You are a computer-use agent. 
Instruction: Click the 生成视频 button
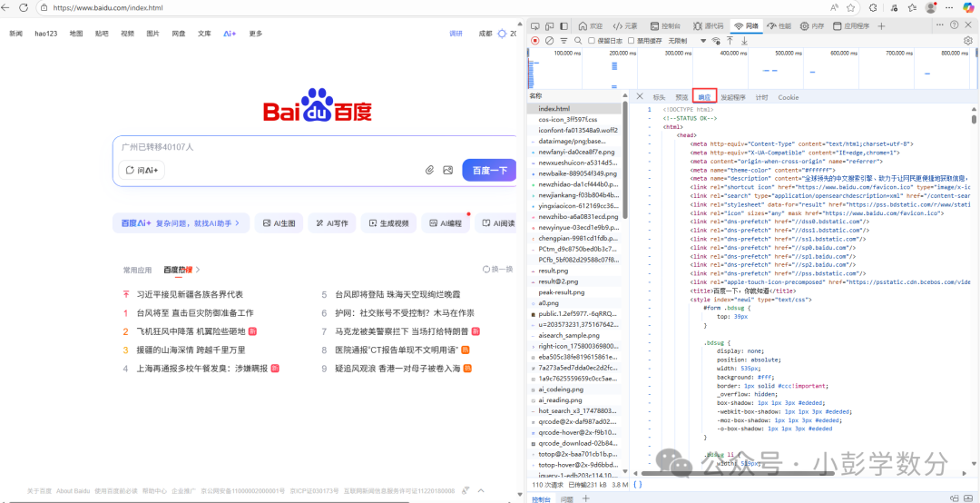tap(388, 222)
